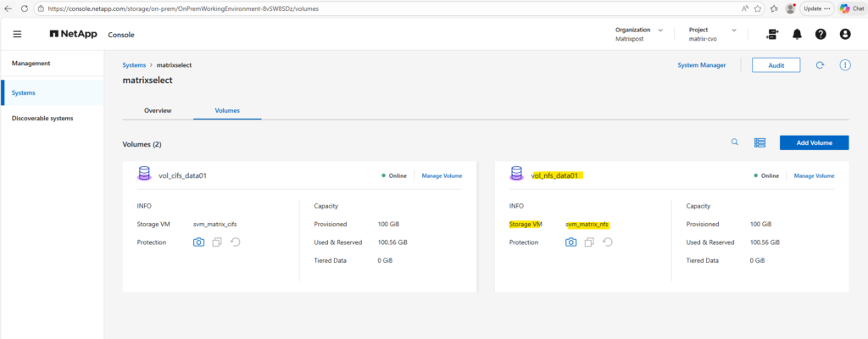Screen dimensions: 868x339
Task: Switch volumes to table list view
Action: tap(759, 143)
